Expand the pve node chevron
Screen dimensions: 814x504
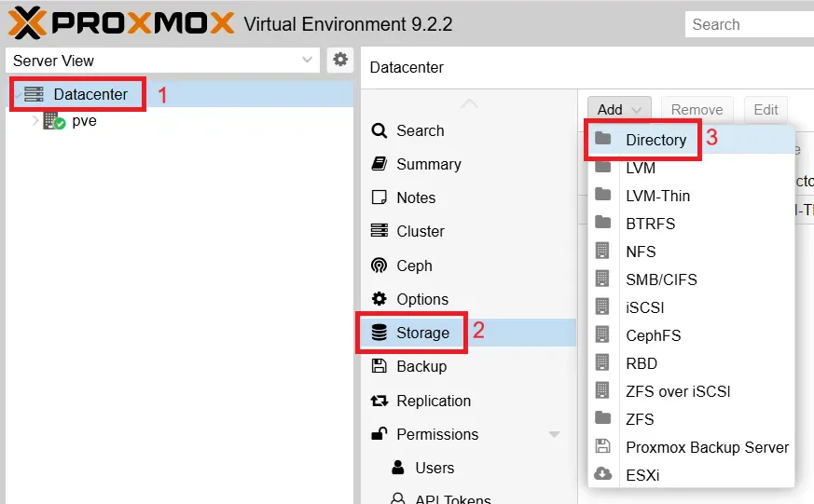point(35,121)
